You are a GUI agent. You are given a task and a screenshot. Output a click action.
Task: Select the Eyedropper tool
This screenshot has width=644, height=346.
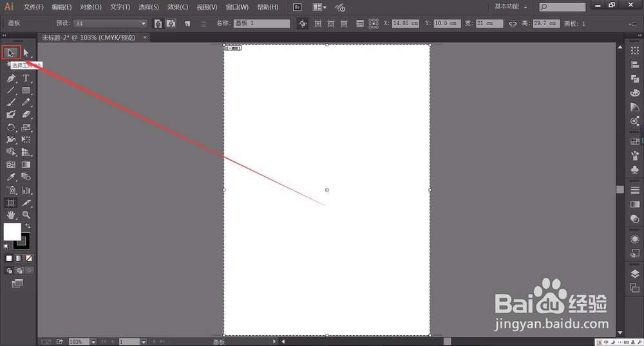coord(11,177)
